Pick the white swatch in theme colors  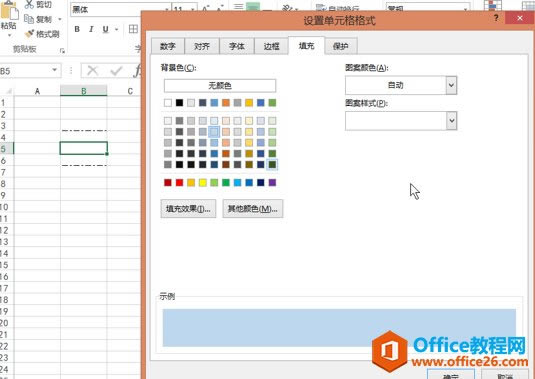click(168, 103)
